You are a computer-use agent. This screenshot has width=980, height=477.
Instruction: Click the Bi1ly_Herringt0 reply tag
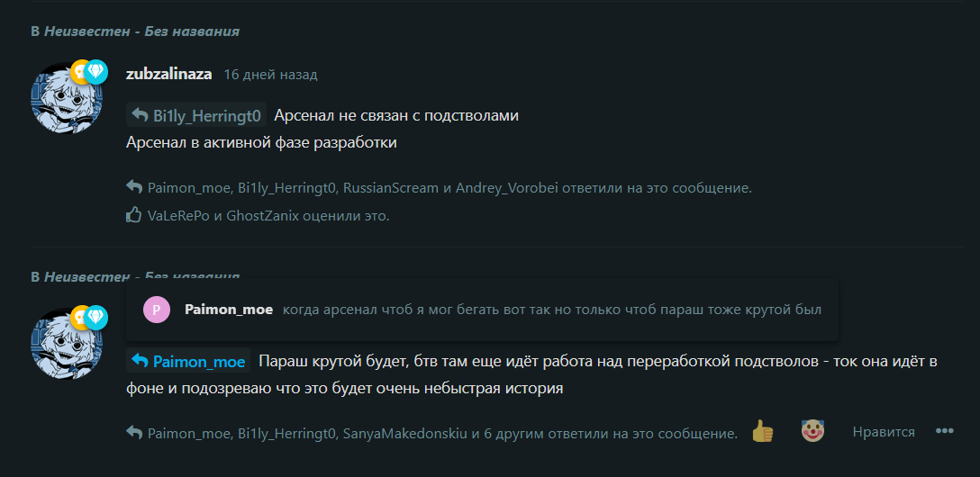click(196, 115)
